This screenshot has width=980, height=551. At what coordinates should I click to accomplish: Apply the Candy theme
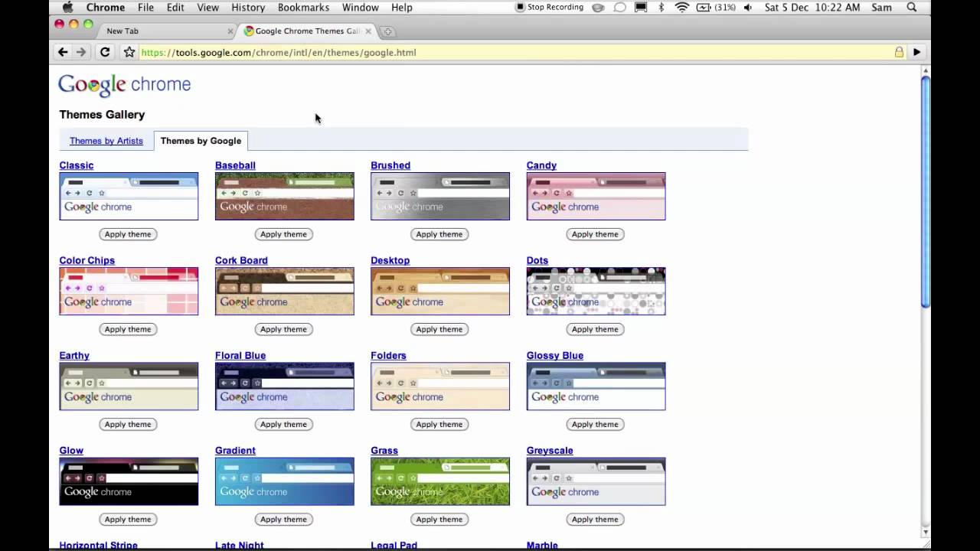[595, 234]
